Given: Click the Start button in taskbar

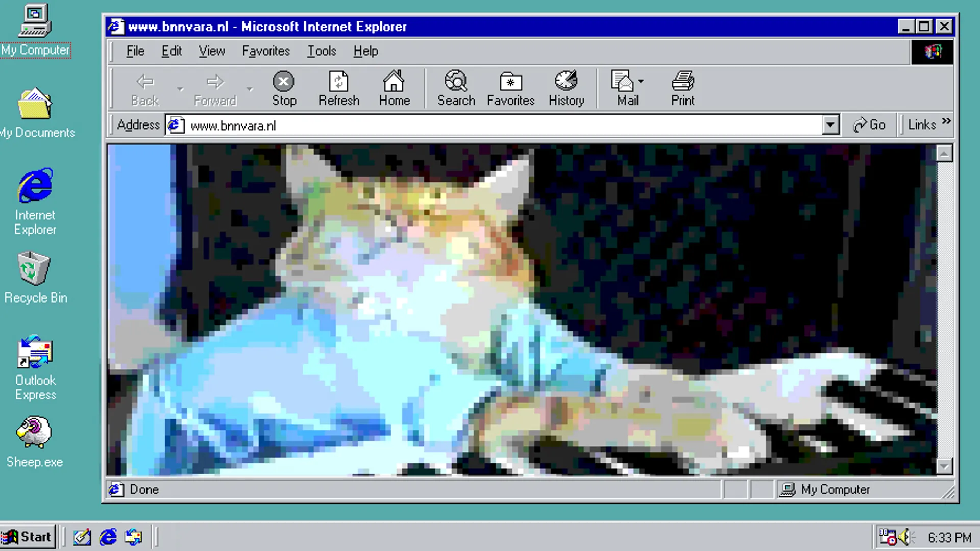Looking at the screenshot, I should click(x=28, y=537).
